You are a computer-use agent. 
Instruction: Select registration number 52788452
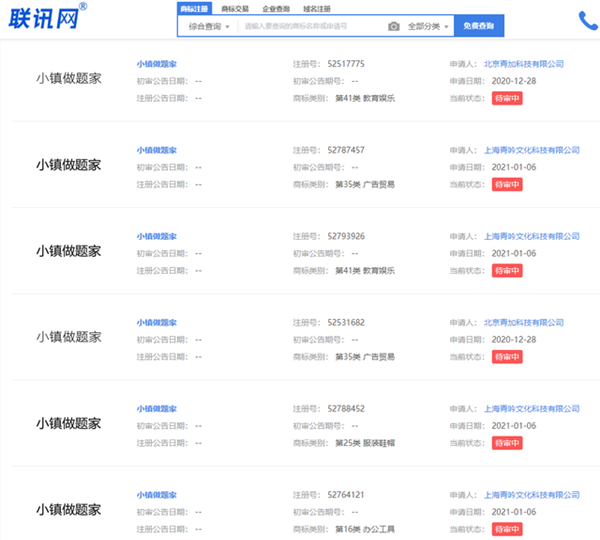coord(346,409)
